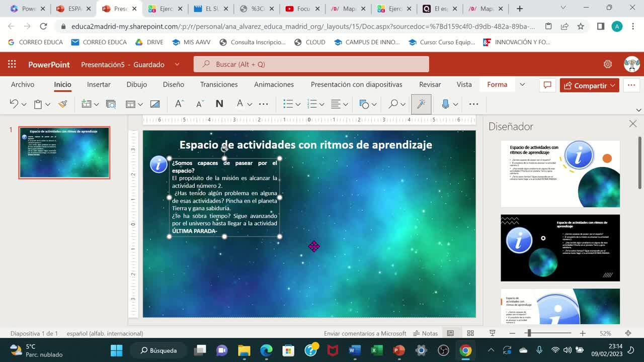Toggle the Notas pane in status bar
Viewport: 644px width, 362px height.
pos(426,333)
